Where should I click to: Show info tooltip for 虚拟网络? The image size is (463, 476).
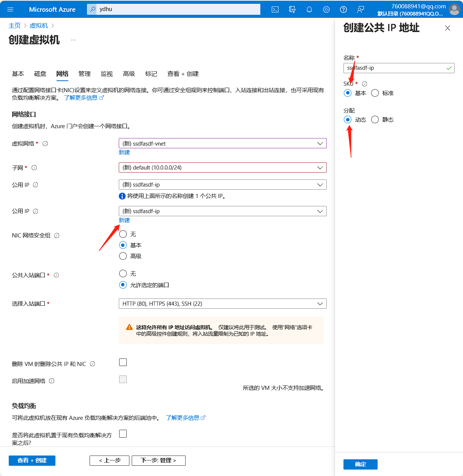45,144
